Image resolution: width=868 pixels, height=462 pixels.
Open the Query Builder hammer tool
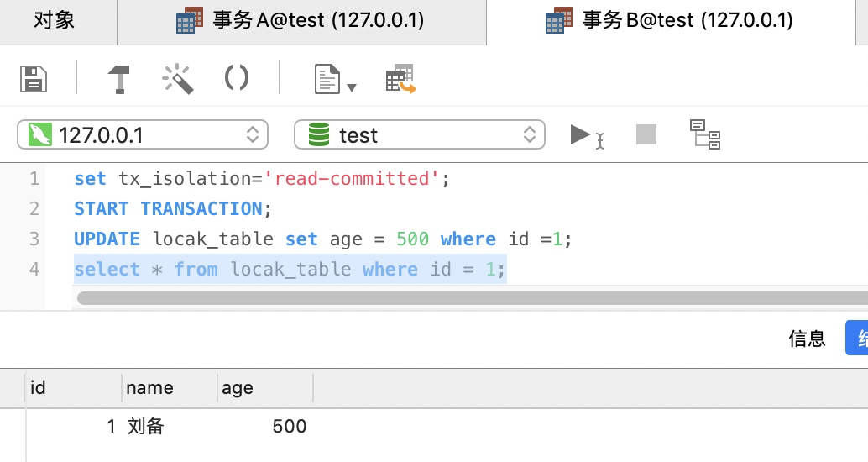tap(118, 79)
